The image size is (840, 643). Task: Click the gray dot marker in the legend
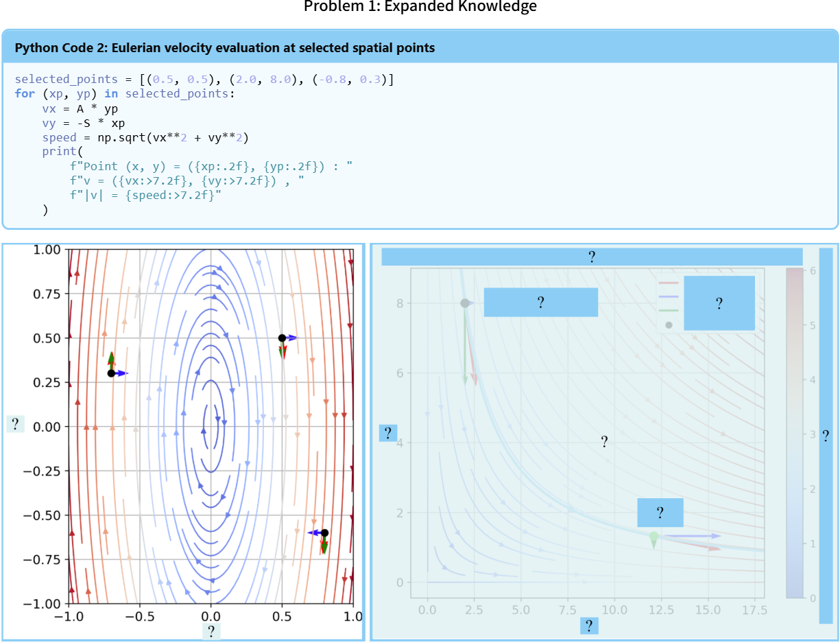point(669,325)
